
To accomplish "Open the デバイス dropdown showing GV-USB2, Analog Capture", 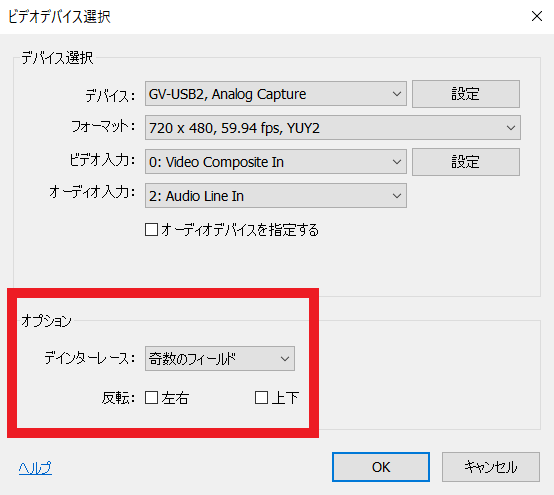I will coord(276,94).
